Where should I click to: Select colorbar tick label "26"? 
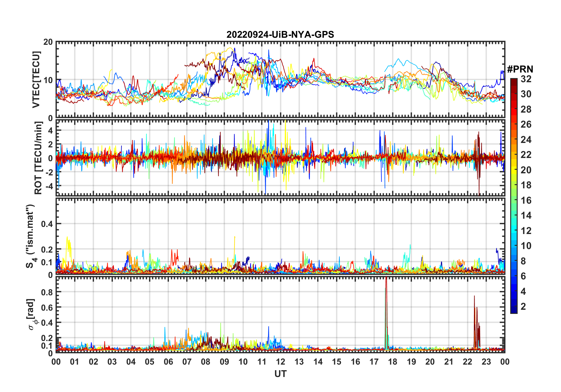pos(526,124)
